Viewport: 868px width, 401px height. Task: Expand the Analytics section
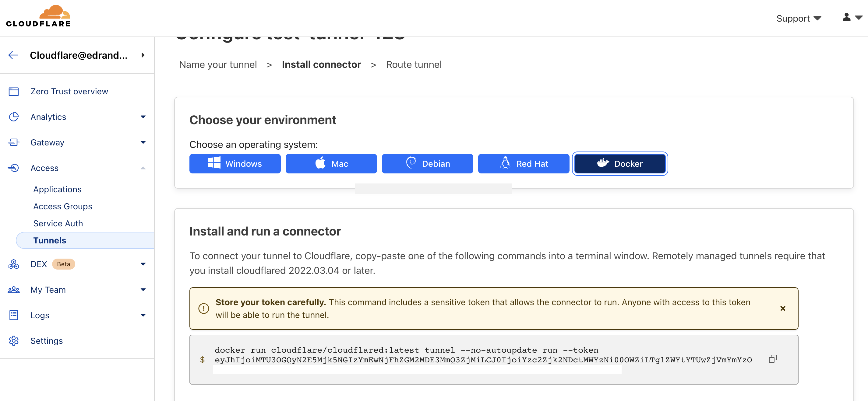pyautogui.click(x=143, y=117)
